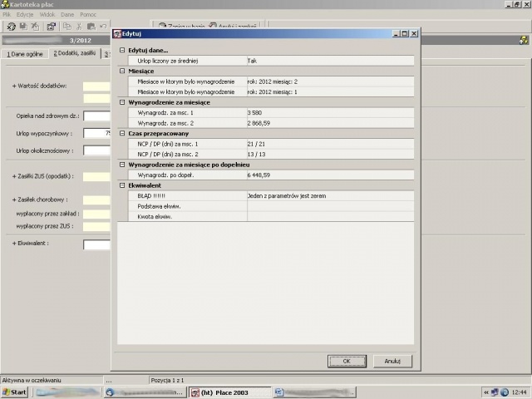
Task: Collapse the 'Czas przepracowany' section
Action: tap(122, 133)
